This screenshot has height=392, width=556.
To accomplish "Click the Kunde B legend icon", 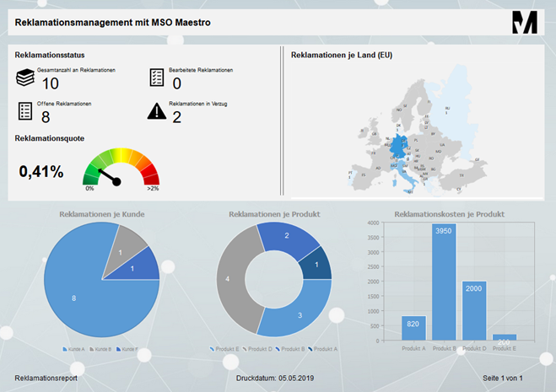I will coord(91,349).
